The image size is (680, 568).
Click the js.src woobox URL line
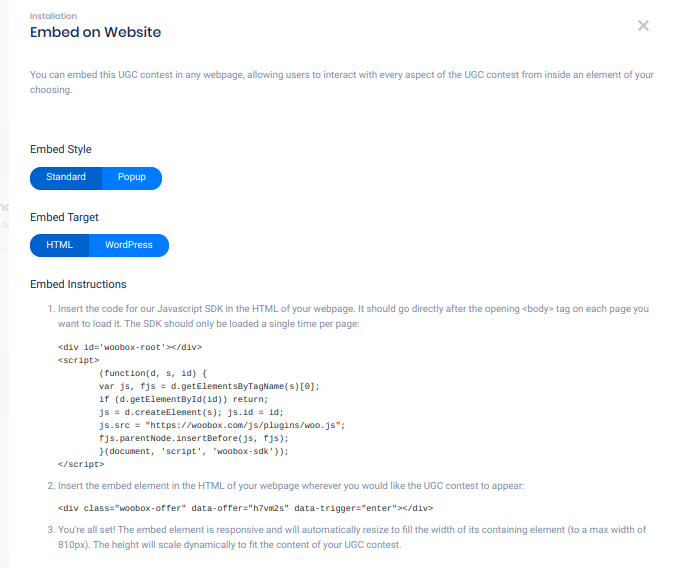(221, 425)
